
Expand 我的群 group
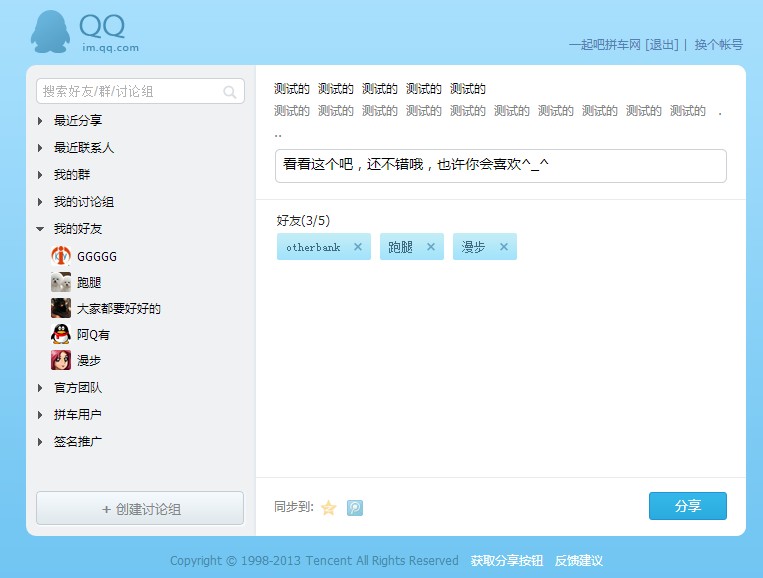click(40, 175)
